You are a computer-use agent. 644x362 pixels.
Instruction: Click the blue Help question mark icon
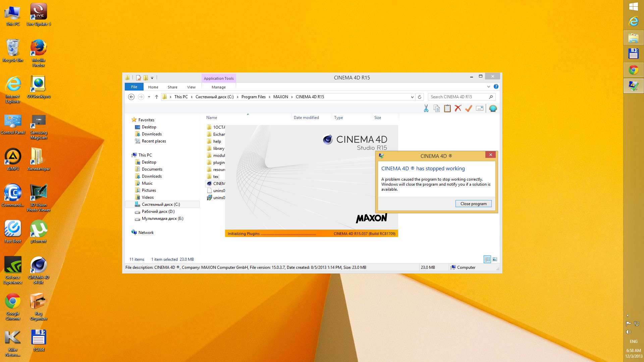pos(496,86)
